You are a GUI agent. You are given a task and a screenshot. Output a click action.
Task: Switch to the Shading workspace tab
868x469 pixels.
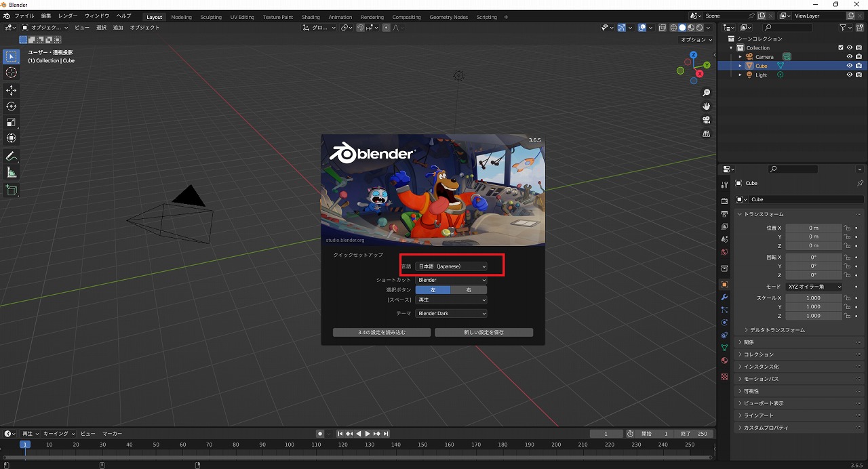click(311, 17)
